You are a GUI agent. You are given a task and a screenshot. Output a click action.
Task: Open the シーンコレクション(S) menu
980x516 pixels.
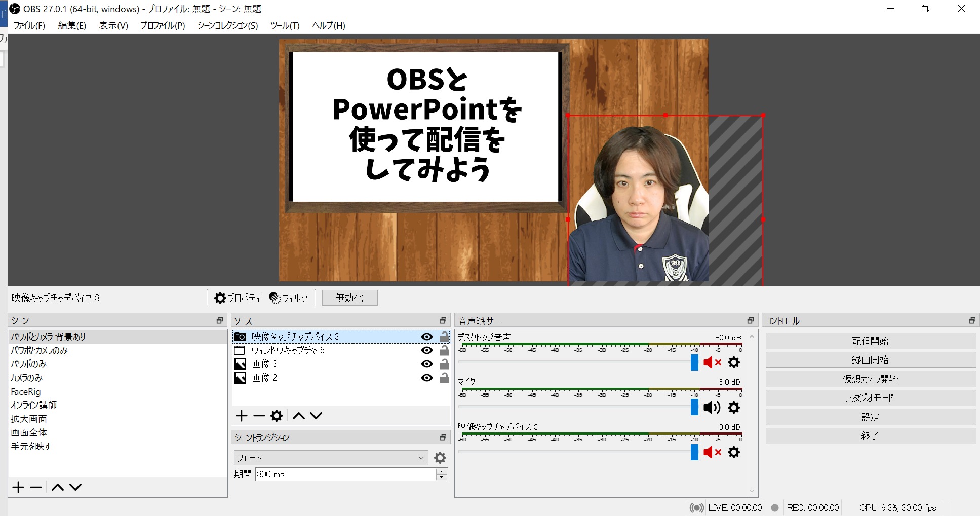(x=227, y=25)
